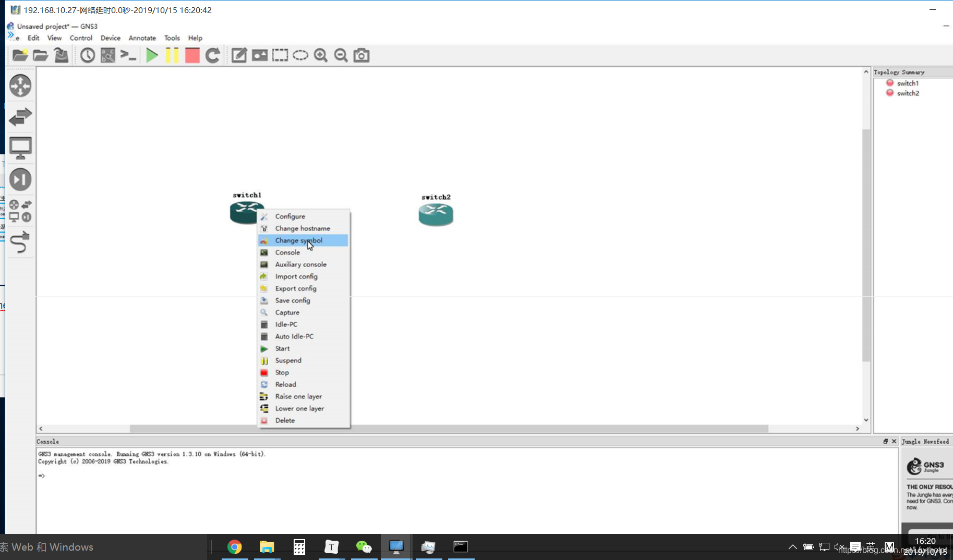Open the Edit menu
This screenshot has height=560, width=953.
click(33, 38)
